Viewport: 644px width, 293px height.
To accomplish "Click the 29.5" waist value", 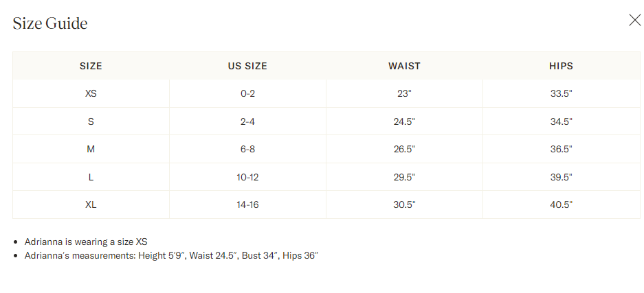I will (x=404, y=177).
